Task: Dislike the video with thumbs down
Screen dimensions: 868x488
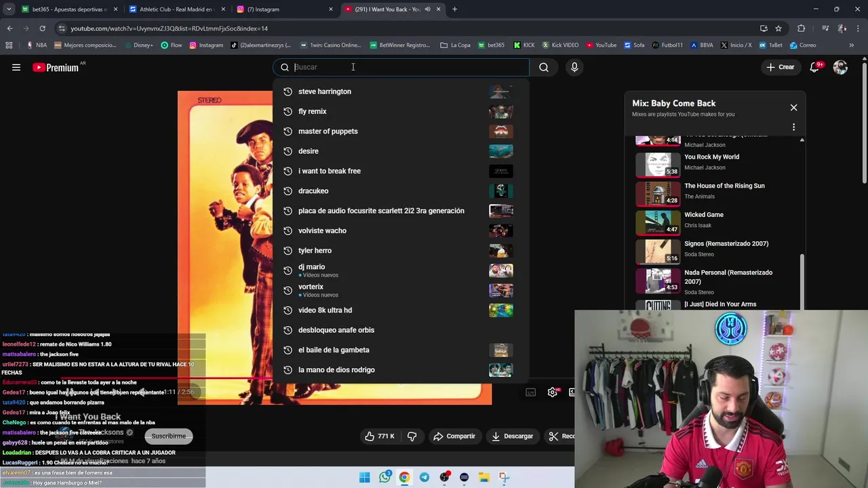Action: [412, 436]
